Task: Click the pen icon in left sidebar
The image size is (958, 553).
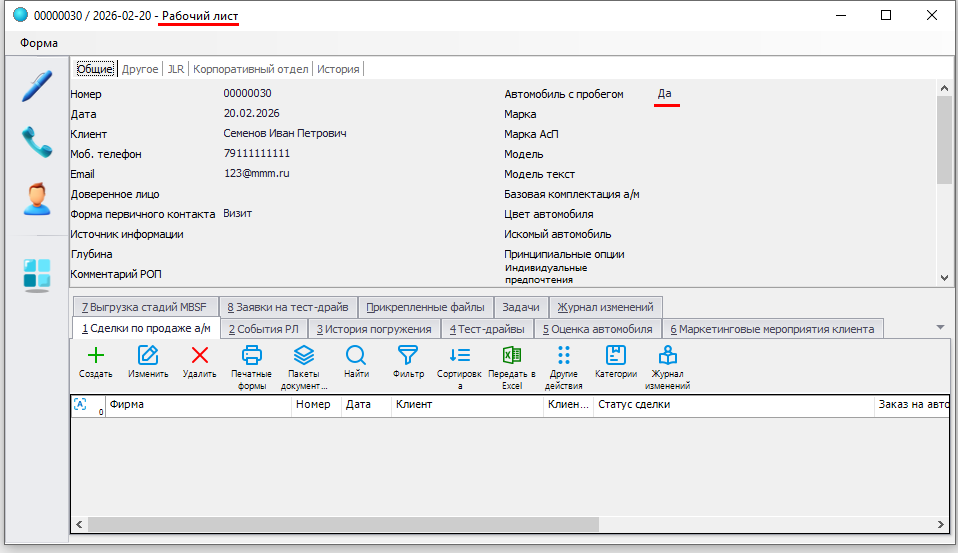Action: coord(37,86)
